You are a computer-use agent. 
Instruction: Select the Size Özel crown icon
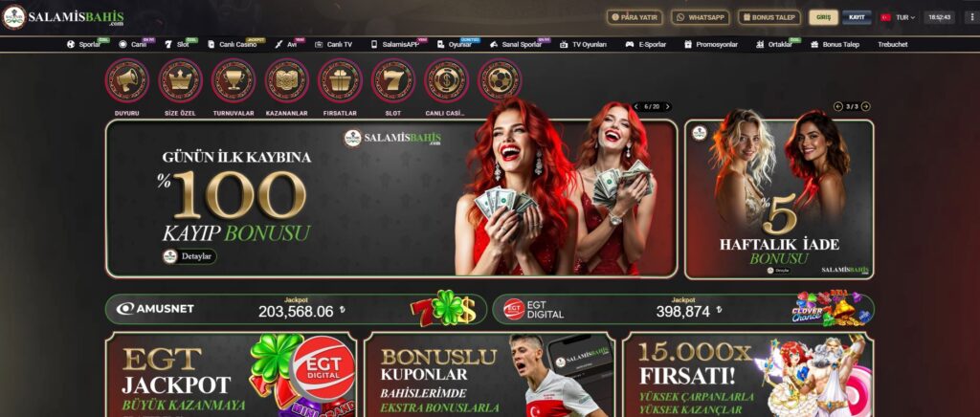(x=180, y=80)
